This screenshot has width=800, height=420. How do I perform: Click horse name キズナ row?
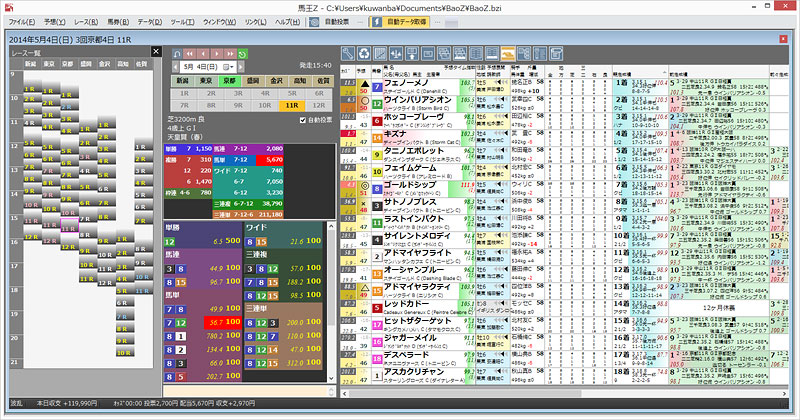click(395, 134)
